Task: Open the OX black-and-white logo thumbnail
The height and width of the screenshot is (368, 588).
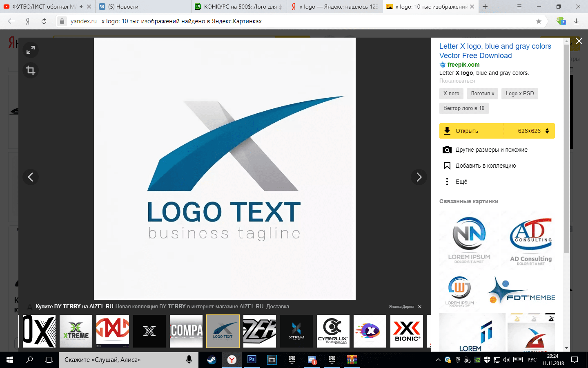Action: pyautogui.click(x=39, y=331)
